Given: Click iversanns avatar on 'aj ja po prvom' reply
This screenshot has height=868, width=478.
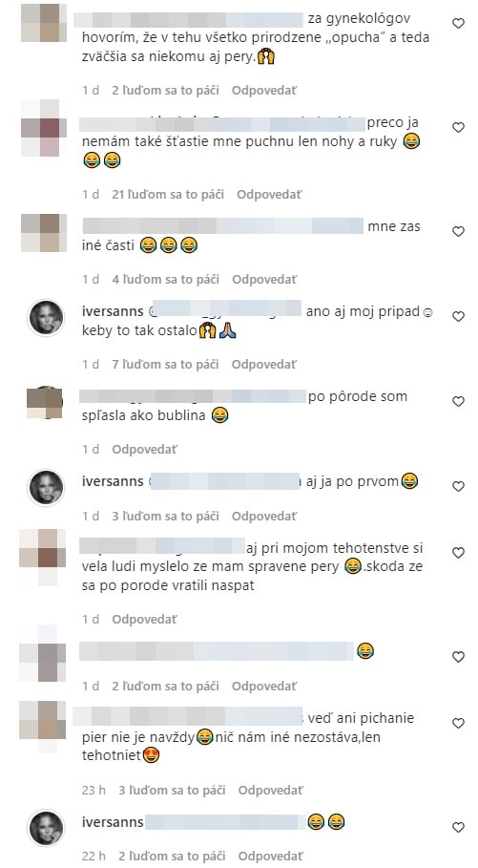Looking at the screenshot, I should pos(46,488).
